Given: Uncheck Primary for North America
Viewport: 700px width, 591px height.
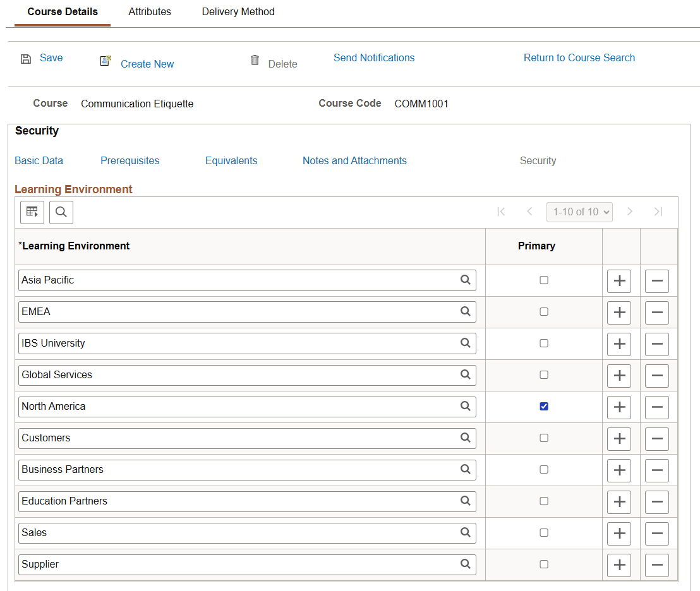Looking at the screenshot, I should pos(544,407).
